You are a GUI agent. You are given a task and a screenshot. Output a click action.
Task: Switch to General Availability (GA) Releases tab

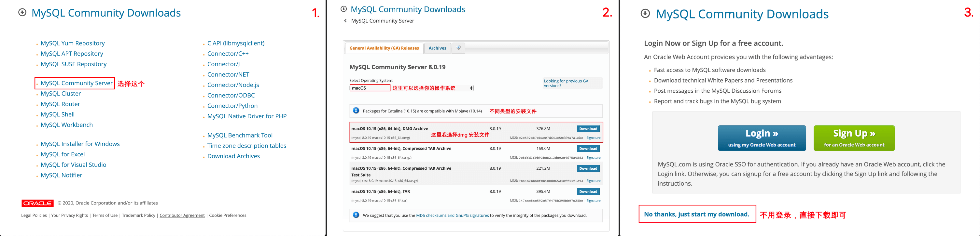tap(384, 48)
